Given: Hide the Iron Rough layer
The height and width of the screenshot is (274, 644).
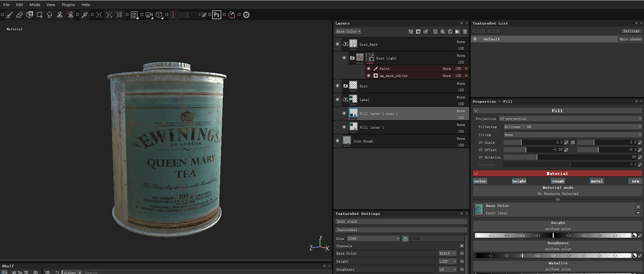Looking at the screenshot, I should (338, 141).
